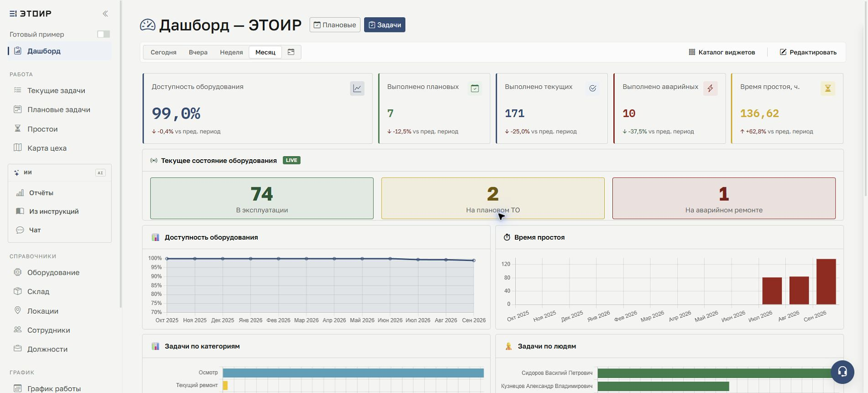Open Дашборд in the sidebar
Viewport: 868px width, 393px height.
pos(60,51)
